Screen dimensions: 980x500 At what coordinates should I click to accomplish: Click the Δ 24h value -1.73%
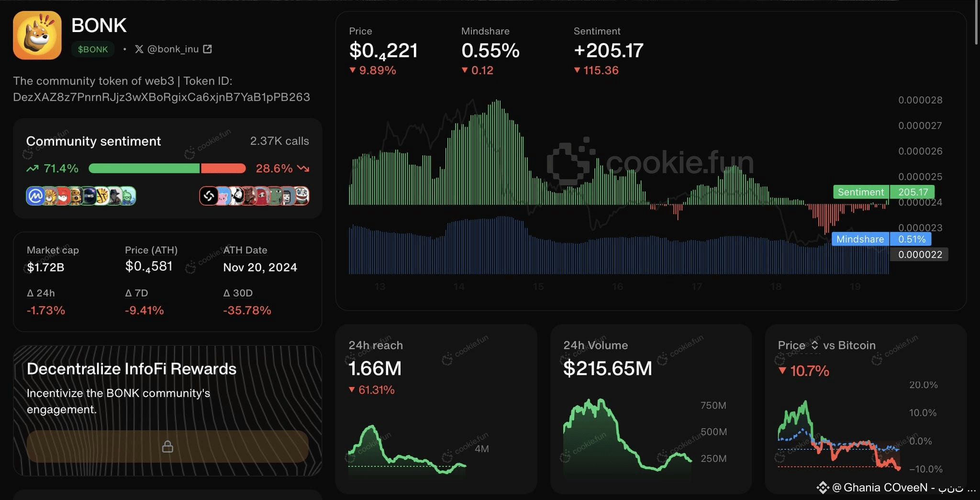pyautogui.click(x=45, y=310)
